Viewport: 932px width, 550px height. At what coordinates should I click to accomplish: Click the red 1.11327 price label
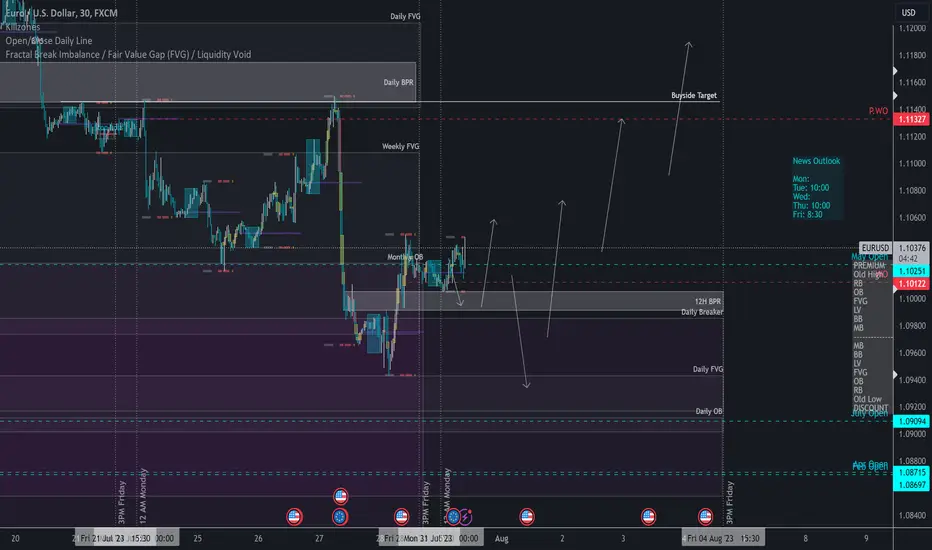pyautogui.click(x=912, y=119)
